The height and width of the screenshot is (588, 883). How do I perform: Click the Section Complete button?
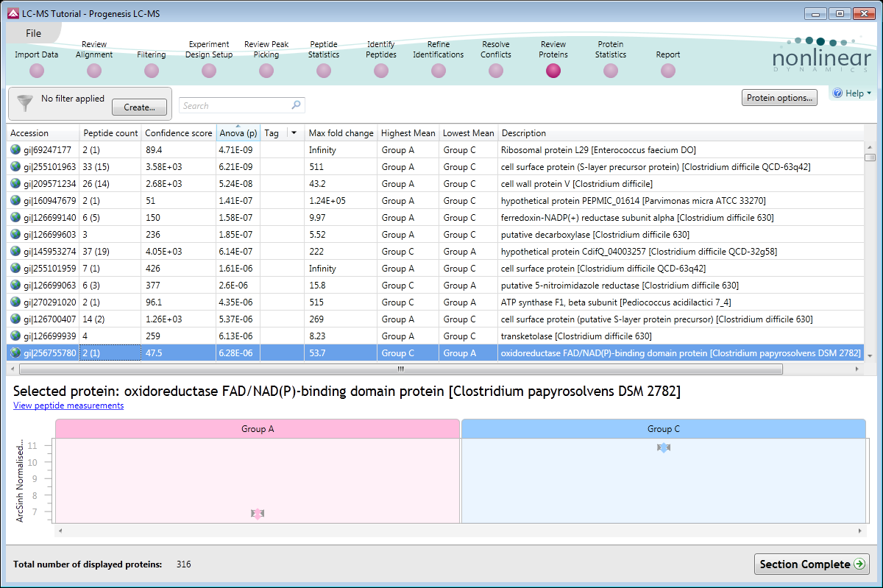coord(812,564)
